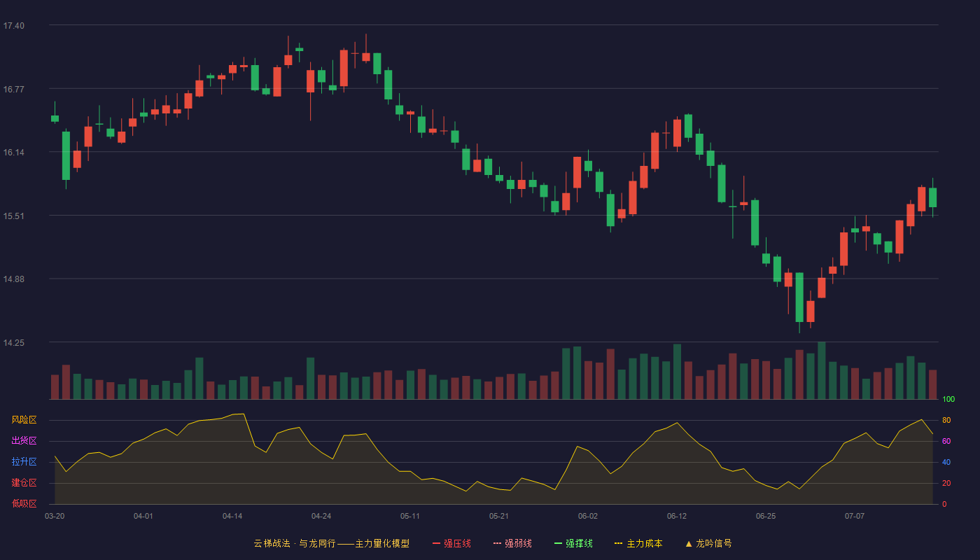Viewport: 980px width, 560px height.
Task: Select the 风险区 zone label
Action: tap(24, 420)
